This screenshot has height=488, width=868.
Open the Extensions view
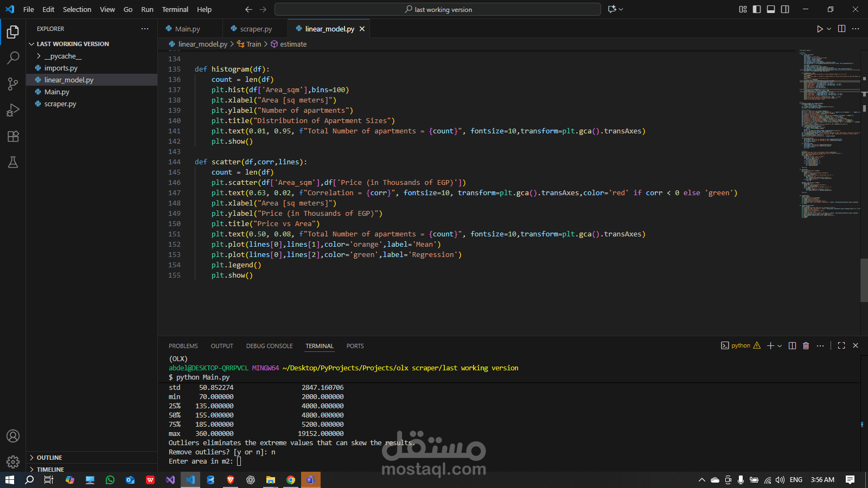[x=13, y=136]
